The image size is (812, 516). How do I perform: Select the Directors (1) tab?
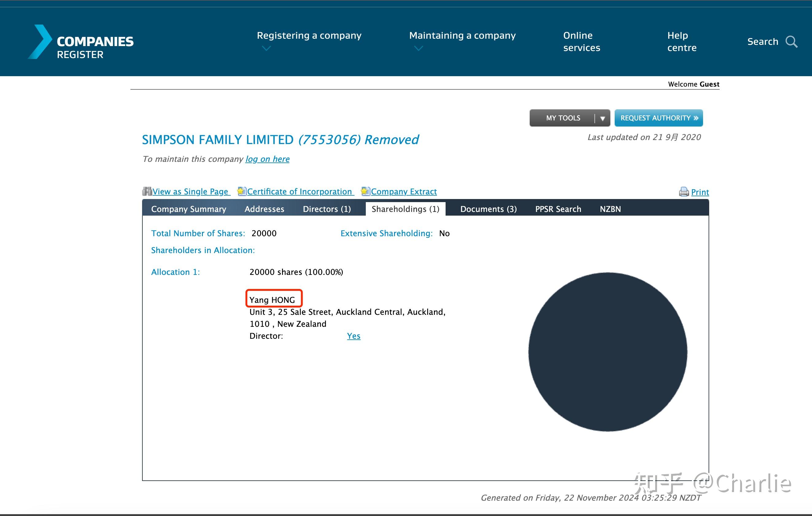(327, 209)
